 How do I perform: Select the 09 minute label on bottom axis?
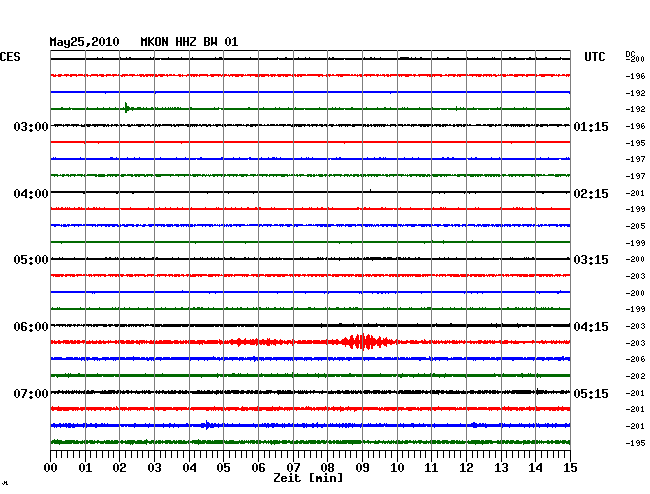click(362, 467)
